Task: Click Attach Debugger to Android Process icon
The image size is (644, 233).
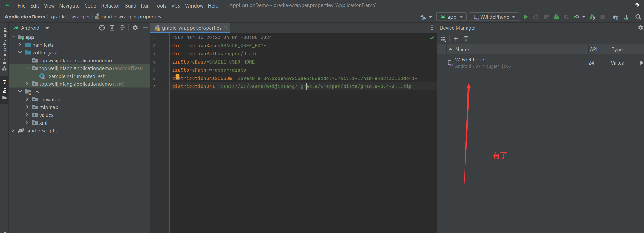Action: pos(592,17)
